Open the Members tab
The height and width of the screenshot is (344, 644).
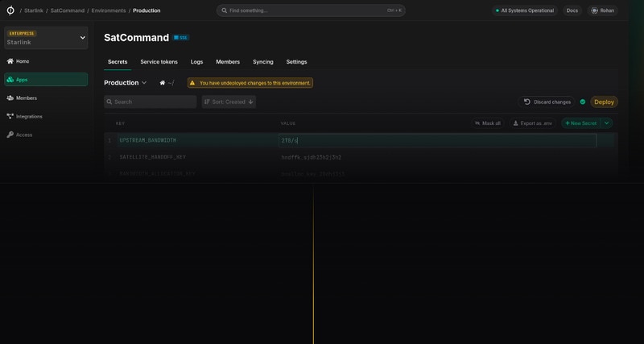coord(228,62)
